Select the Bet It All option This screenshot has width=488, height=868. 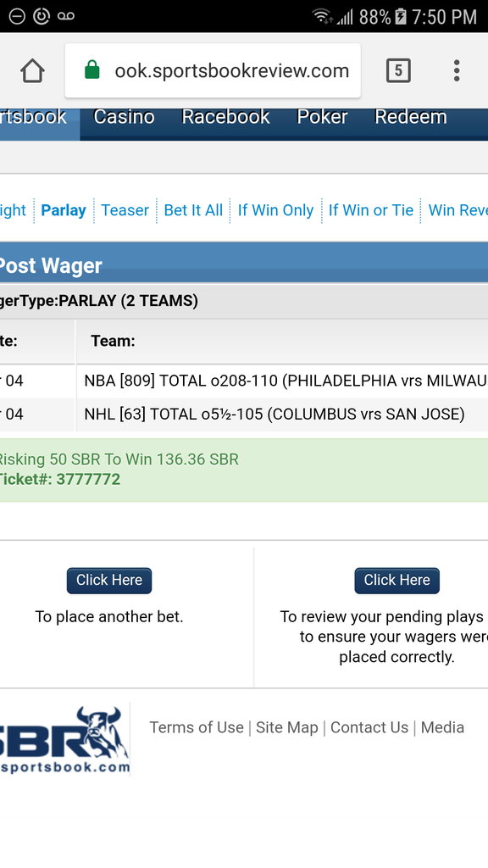[193, 210]
